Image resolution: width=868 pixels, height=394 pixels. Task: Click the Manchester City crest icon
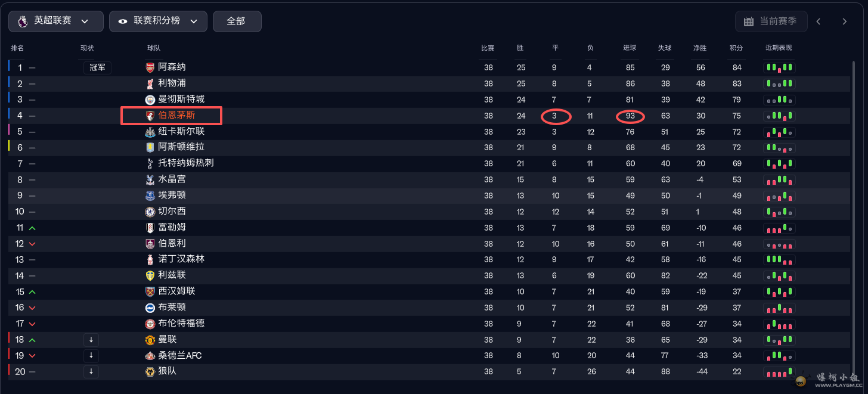coord(150,100)
